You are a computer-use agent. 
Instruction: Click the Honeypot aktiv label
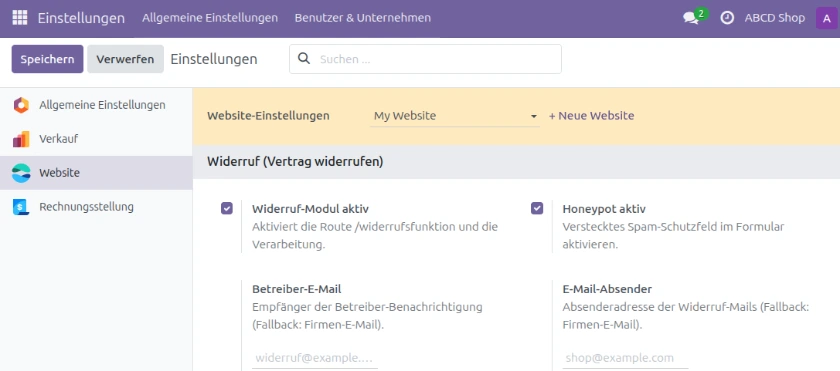tap(604, 209)
